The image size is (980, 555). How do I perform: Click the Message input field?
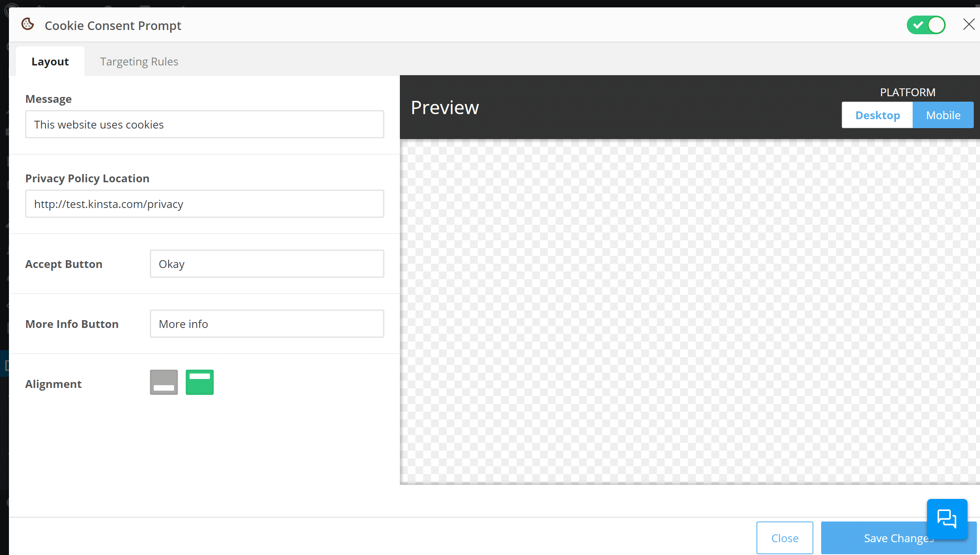click(204, 125)
